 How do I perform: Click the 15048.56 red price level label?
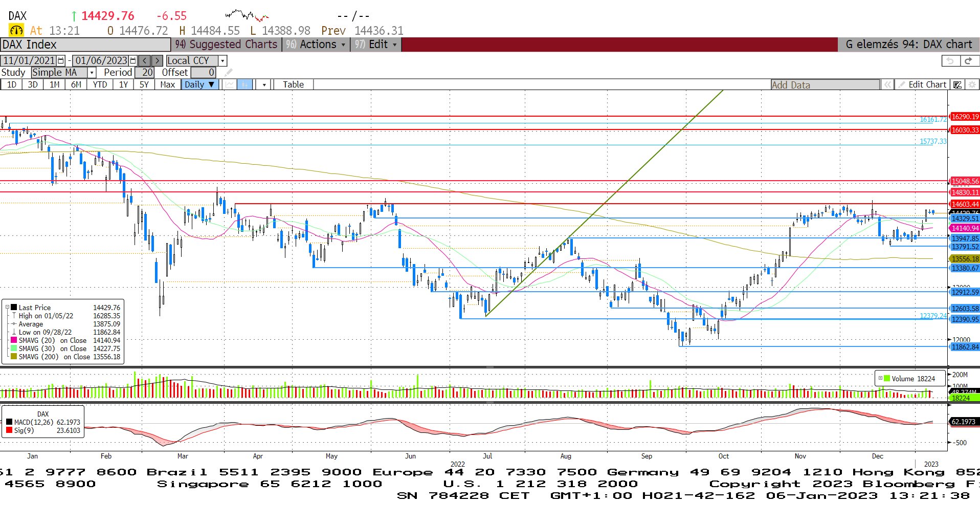[965, 181]
